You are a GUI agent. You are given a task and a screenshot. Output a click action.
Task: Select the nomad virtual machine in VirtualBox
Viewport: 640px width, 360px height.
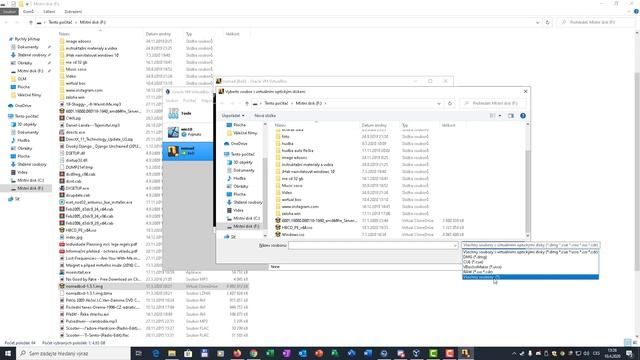187,151
